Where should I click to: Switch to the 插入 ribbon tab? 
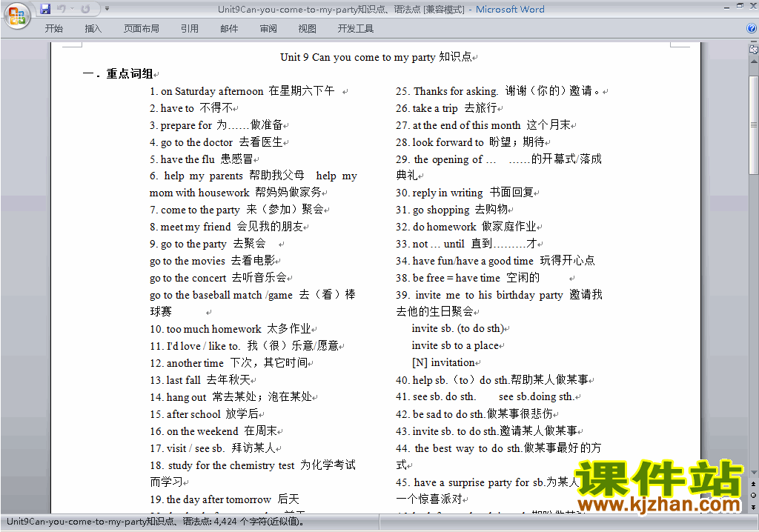click(93, 29)
